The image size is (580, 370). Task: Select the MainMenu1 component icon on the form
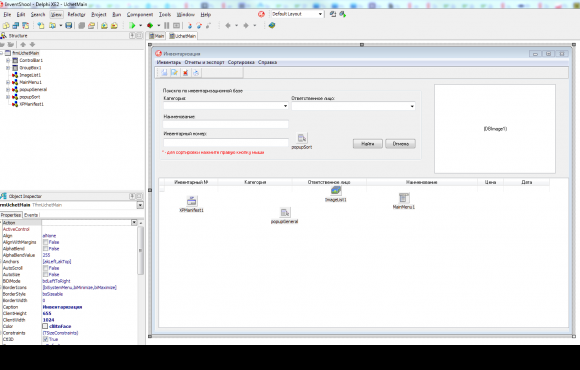[x=404, y=198]
